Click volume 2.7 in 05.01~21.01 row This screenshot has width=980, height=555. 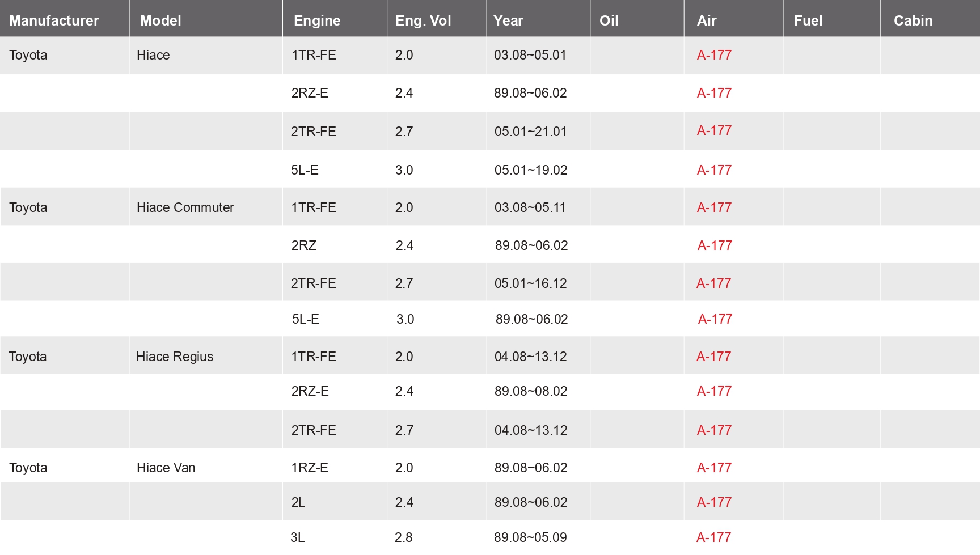pos(404,132)
